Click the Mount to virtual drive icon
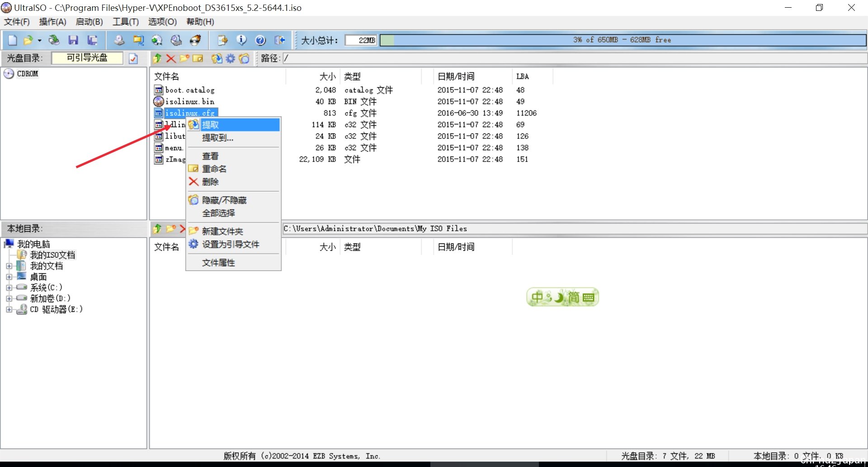The image size is (868, 467). click(x=176, y=40)
